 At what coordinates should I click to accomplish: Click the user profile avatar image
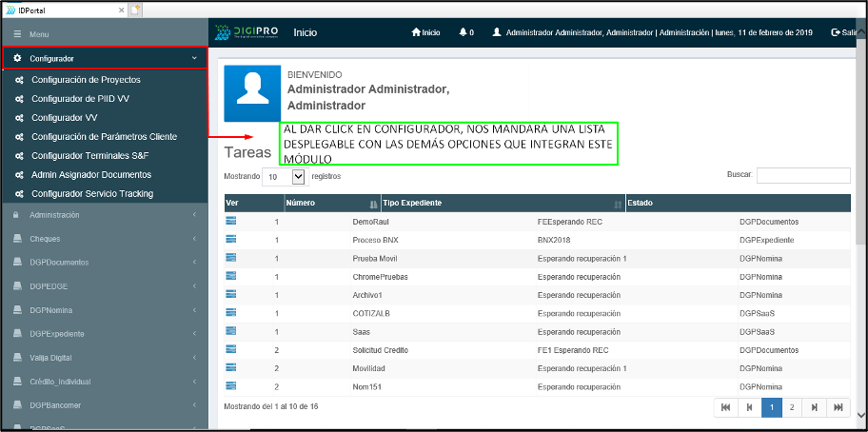pyautogui.click(x=251, y=93)
